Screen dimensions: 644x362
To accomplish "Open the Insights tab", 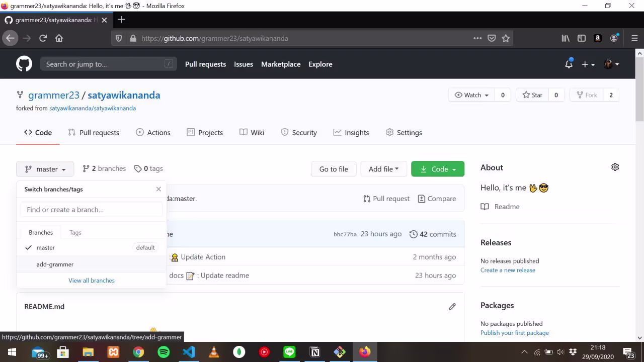I will pyautogui.click(x=351, y=132).
